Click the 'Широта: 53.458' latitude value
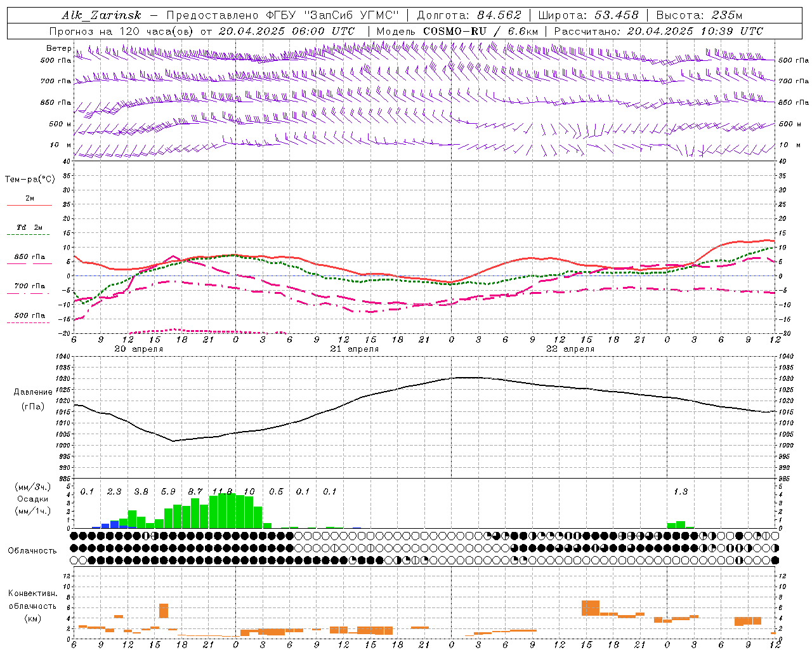This screenshot has width=812, height=650. coord(588,15)
